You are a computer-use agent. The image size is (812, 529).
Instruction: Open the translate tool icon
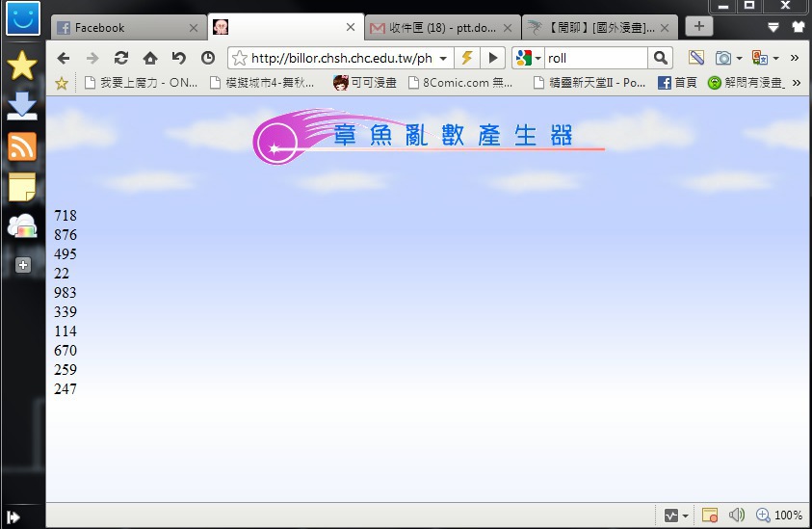(x=760, y=58)
